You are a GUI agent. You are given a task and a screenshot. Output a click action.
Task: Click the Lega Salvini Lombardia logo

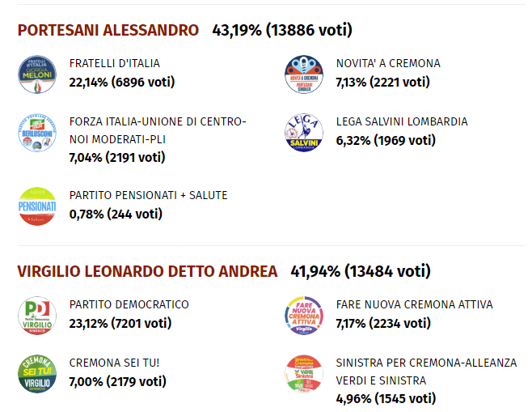coord(304,132)
